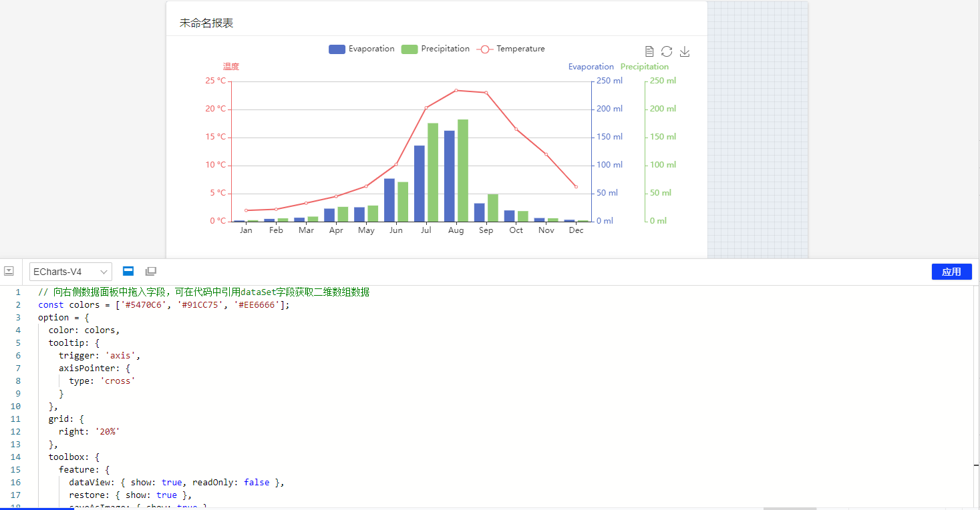980x510 pixels.
Task: Click the save as image download icon
Action: [685, 51]
